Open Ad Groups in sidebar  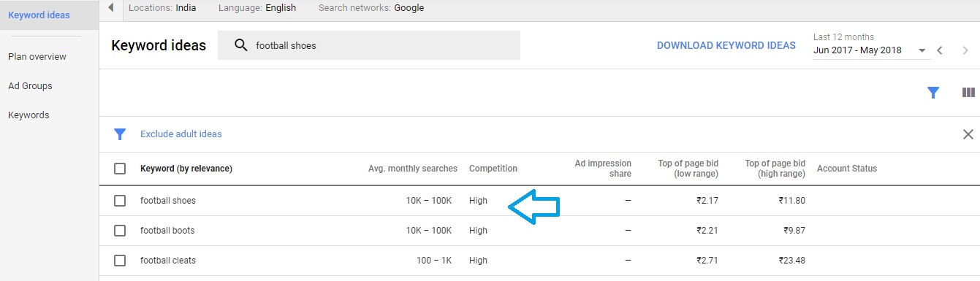pos(30,86)
